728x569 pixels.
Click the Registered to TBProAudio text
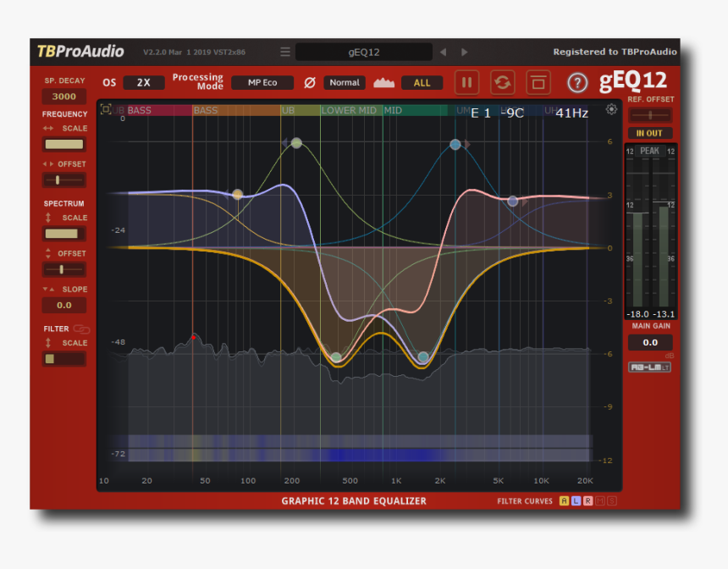(615, 52)
